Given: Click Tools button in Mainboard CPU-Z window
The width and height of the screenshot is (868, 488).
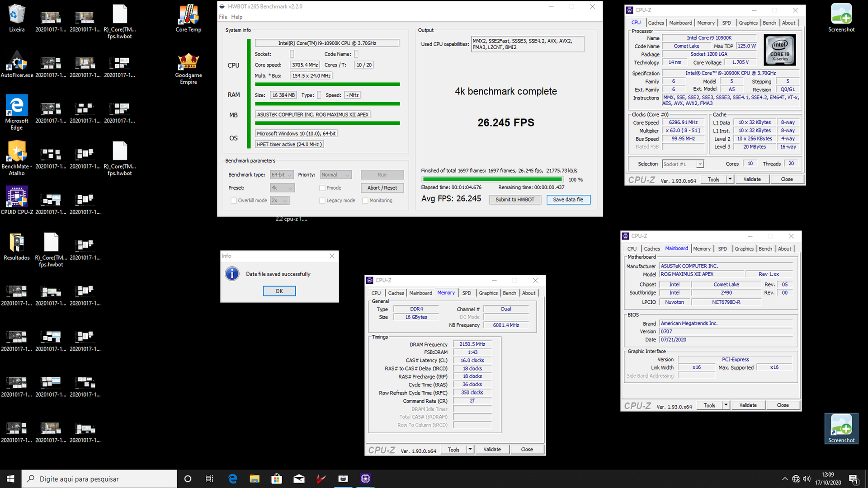Looking at the screenshot, I should coord(709,405).
